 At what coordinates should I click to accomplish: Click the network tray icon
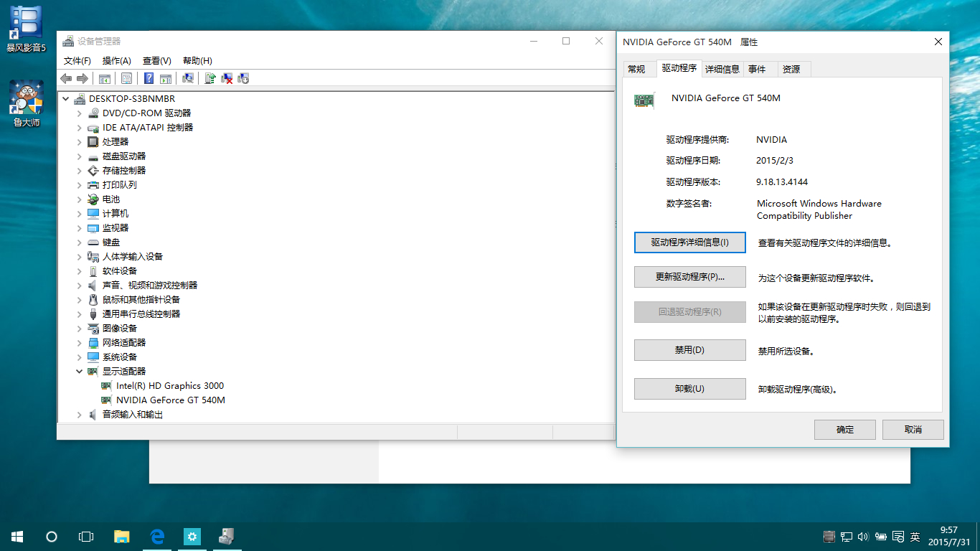point(847,536)
